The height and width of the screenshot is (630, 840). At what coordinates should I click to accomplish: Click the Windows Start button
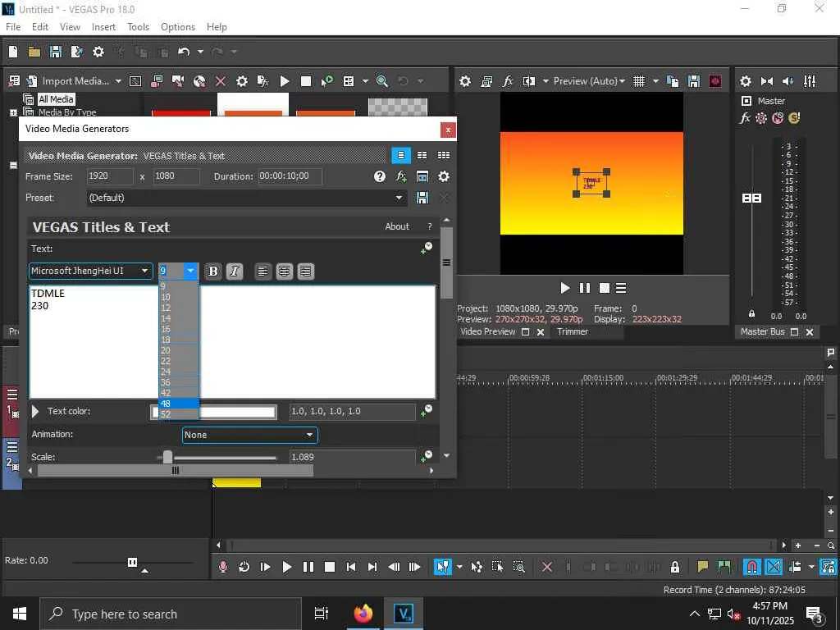(x=20, y=614)
